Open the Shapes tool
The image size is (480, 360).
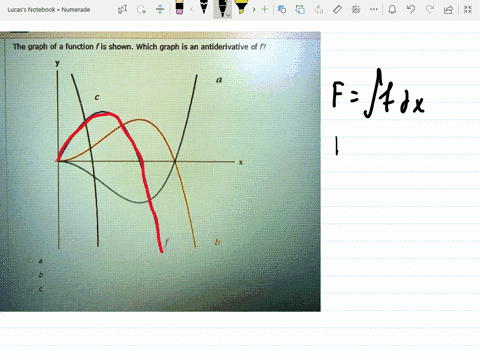[282, 9]
